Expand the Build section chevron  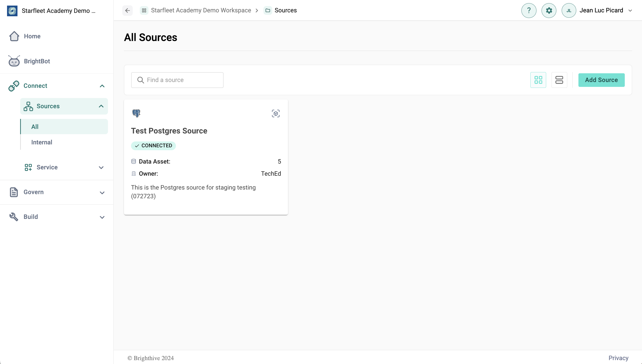coord(102,217)
